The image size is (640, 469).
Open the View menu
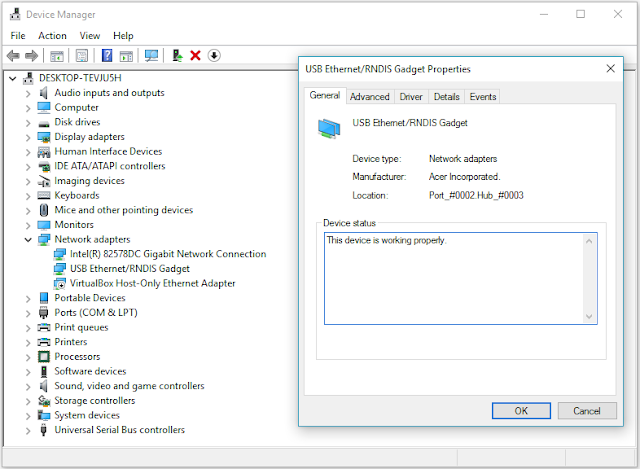90,36
